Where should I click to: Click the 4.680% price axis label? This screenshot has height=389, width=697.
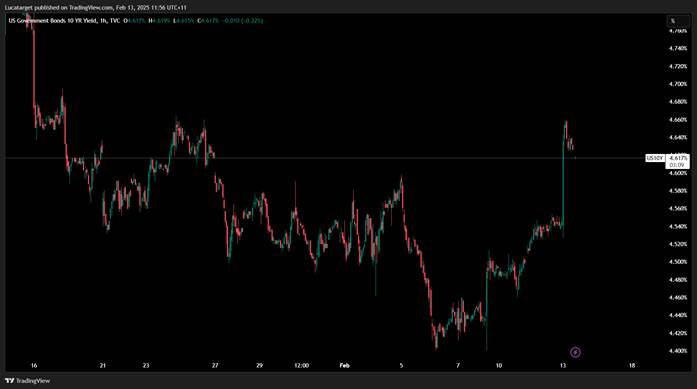pyautogui.click(x=678, y=102)
